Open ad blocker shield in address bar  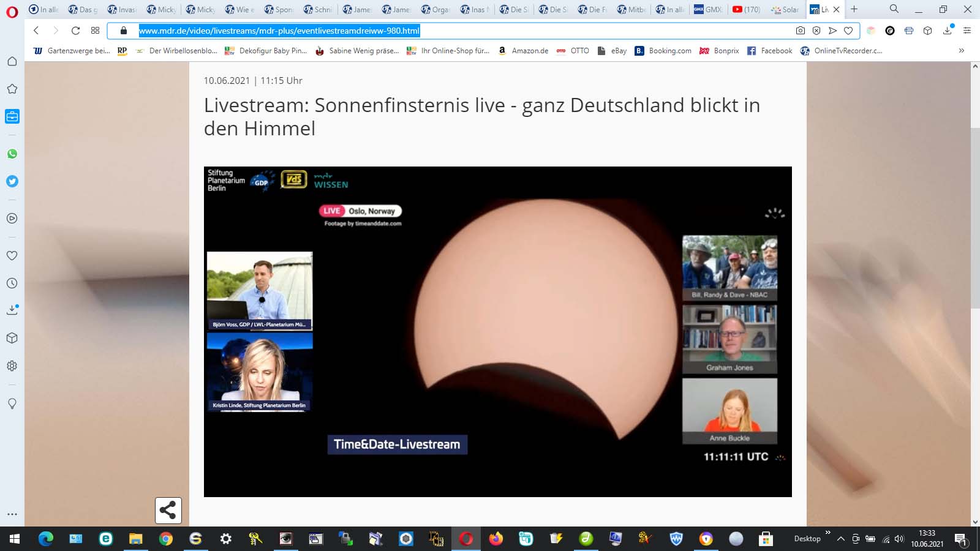click(816, 31)
